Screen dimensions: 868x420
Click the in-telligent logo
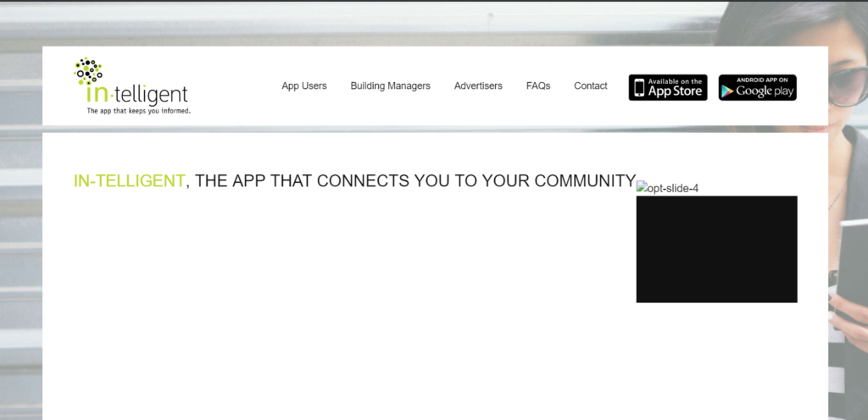[x=131, y=86]
